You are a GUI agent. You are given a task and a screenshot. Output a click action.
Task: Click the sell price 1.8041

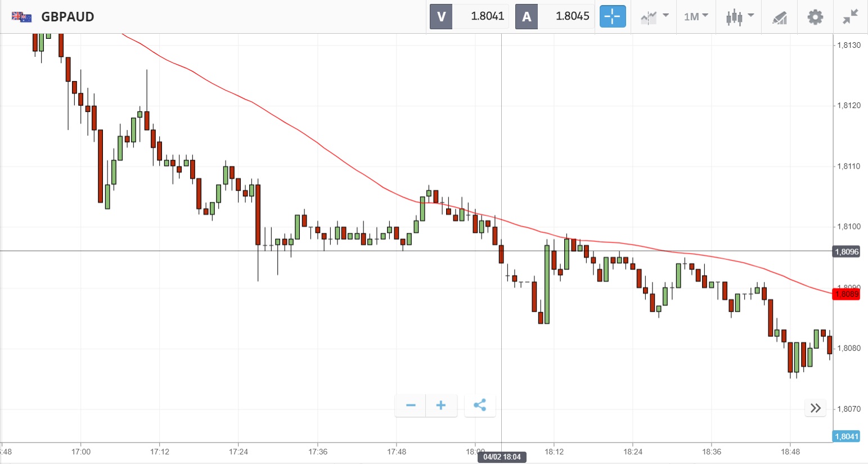487,16
